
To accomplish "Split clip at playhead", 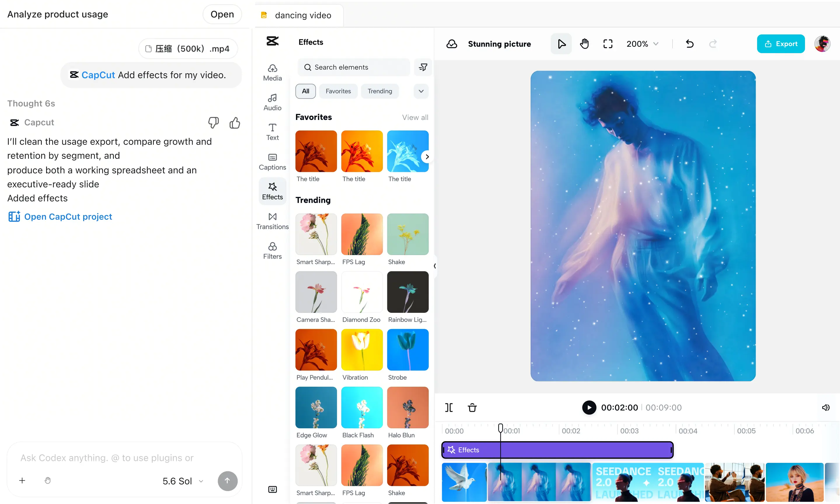I will coord(449,407).
